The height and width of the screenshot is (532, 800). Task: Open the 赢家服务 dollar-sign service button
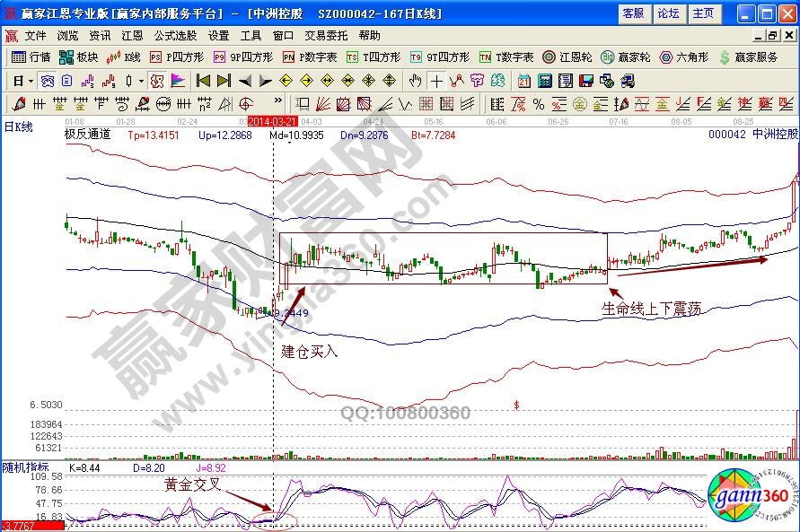click(748, 57)
